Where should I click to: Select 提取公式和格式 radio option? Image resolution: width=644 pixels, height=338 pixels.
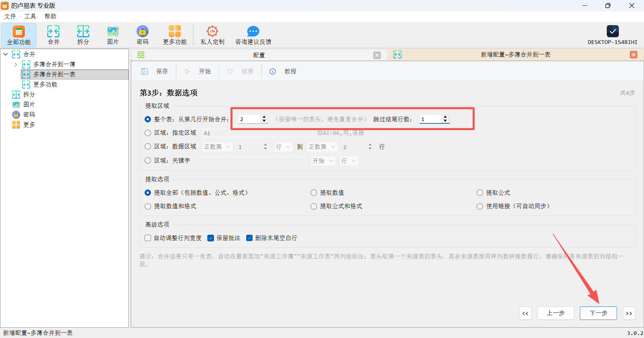point(314,207)
